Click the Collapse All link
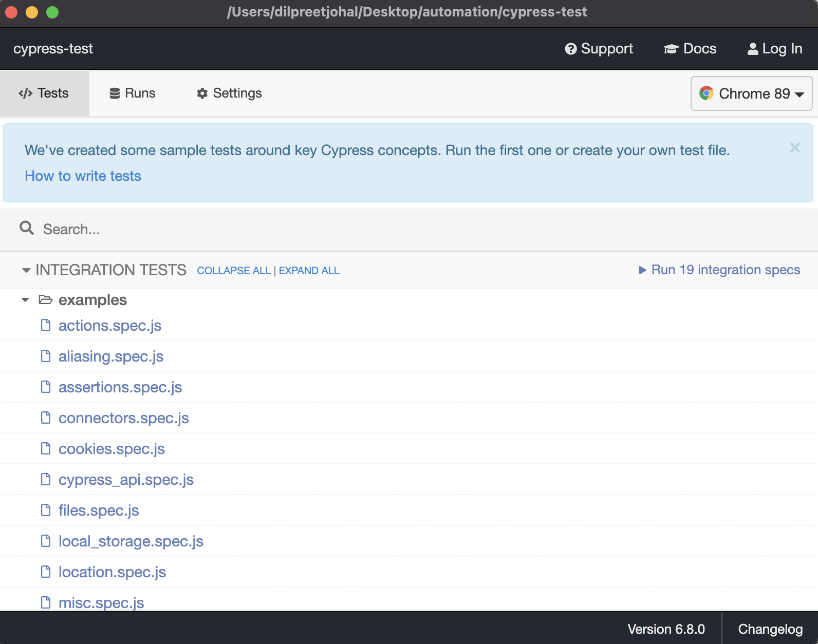The height and width of the screenshot is (644, 818). (x=234, y=271)
